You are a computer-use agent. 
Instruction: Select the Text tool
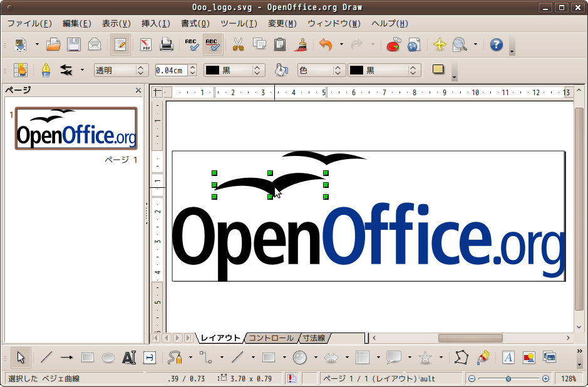[129, 358]
